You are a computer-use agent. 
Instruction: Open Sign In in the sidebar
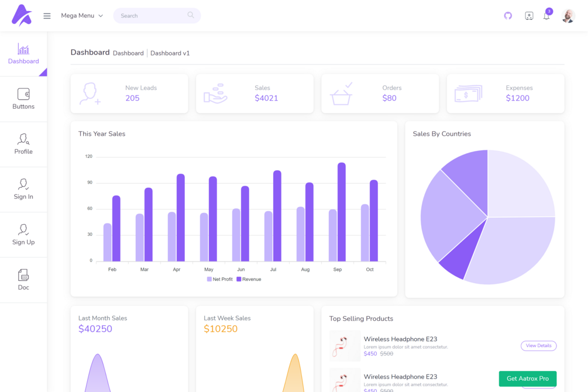pos(23,190)
